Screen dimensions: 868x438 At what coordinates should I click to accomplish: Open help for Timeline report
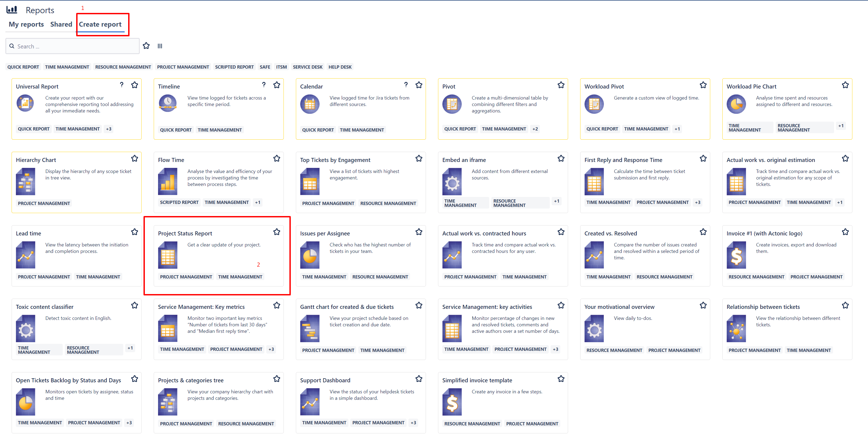tap(264, 85)
